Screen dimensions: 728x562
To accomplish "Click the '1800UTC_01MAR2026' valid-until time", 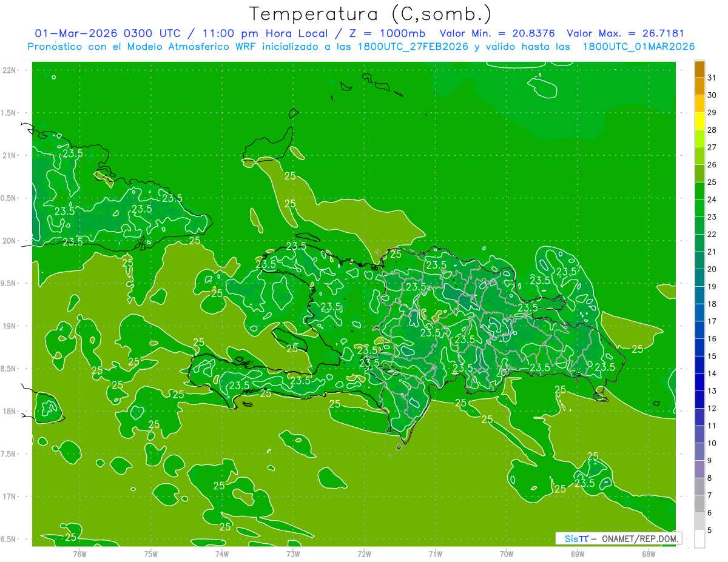I will click(x=638, y=47).
